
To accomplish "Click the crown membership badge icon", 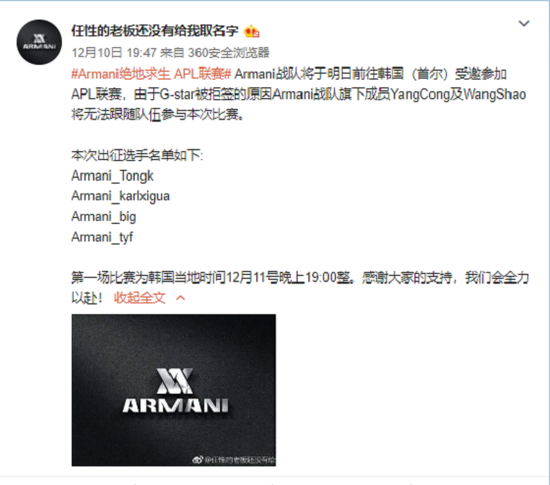I will (x=252, y=32).
